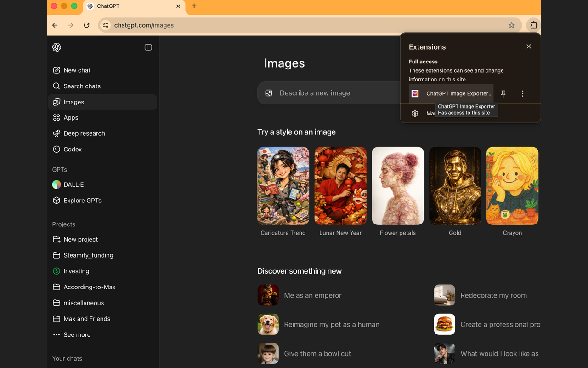Click the image upload icon in prompt box

pos(269,93)
